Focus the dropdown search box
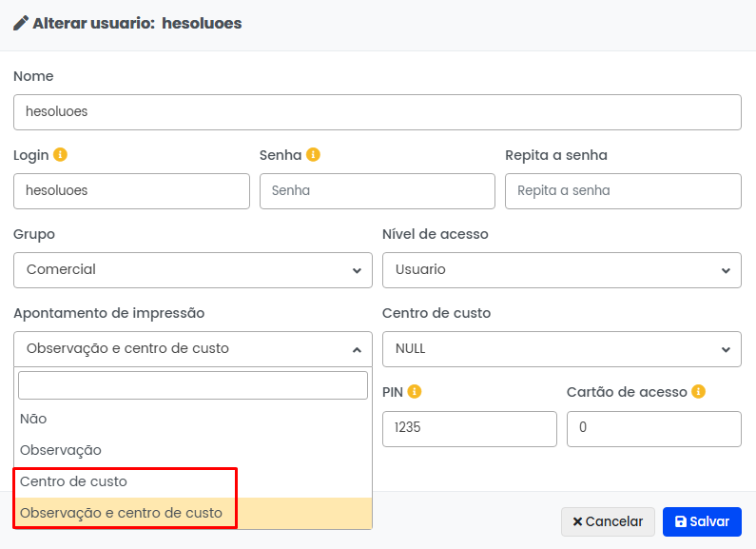This screenshot has height=549, width=756. [193, 385]
